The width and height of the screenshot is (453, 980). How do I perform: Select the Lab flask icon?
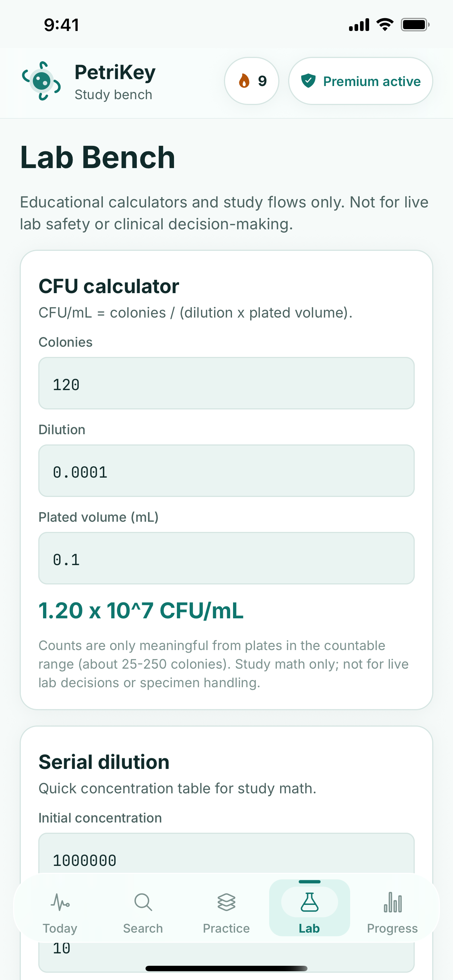(309, 902)
